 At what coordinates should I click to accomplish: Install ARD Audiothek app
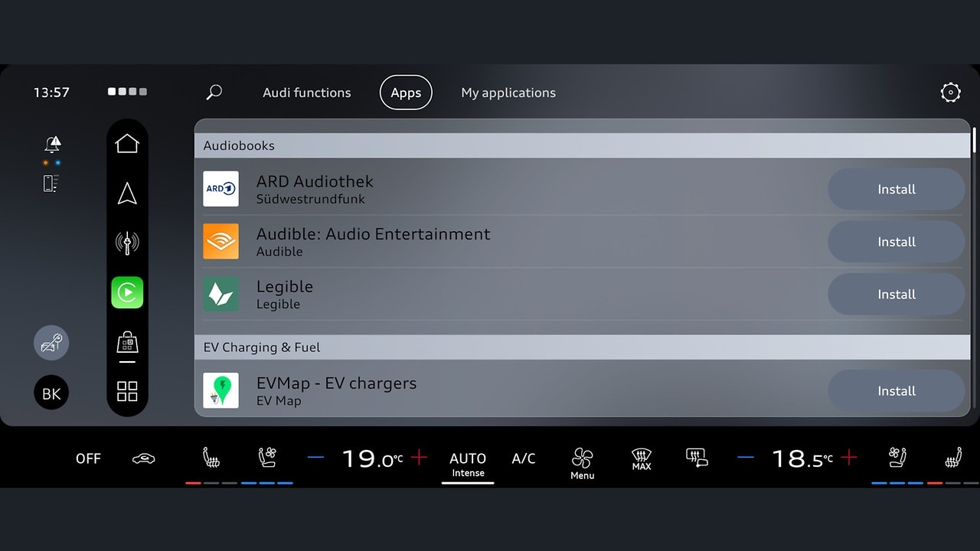tap(896, 189)
